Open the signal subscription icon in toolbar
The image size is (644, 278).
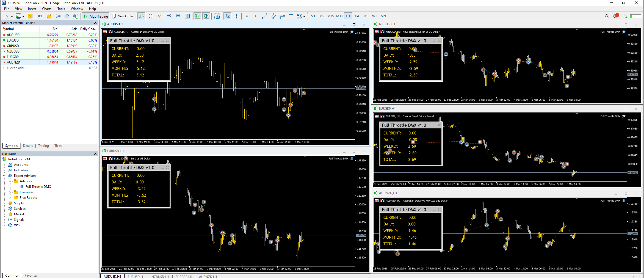click(x=76, y=16)
